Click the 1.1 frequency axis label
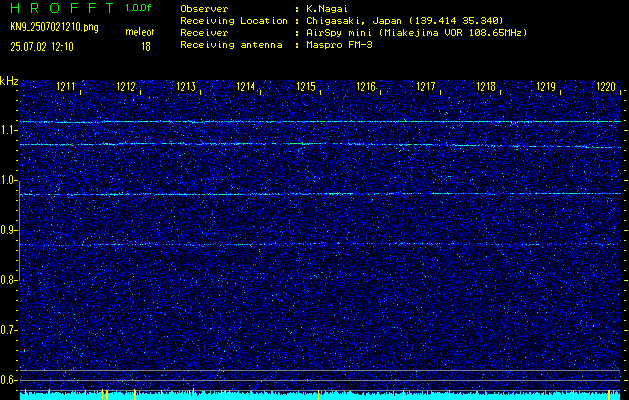The width and height of the screenshot is (629, 400). [7, 130]
